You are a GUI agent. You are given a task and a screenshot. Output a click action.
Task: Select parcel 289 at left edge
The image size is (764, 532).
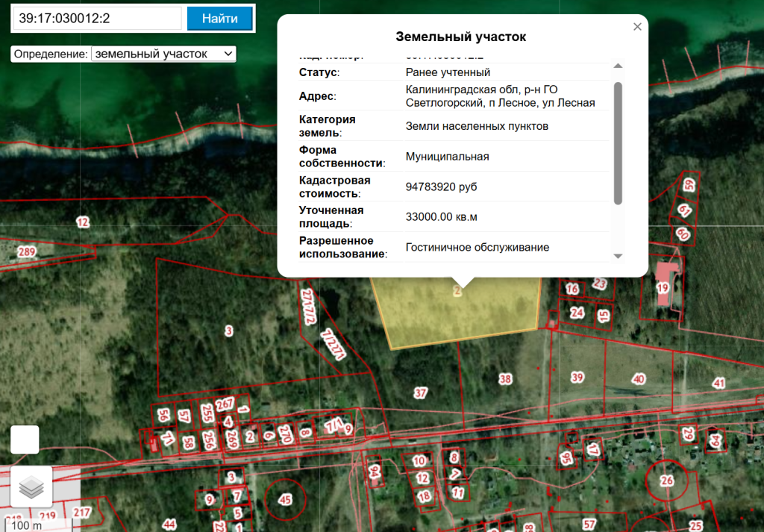tap(27, 252)
